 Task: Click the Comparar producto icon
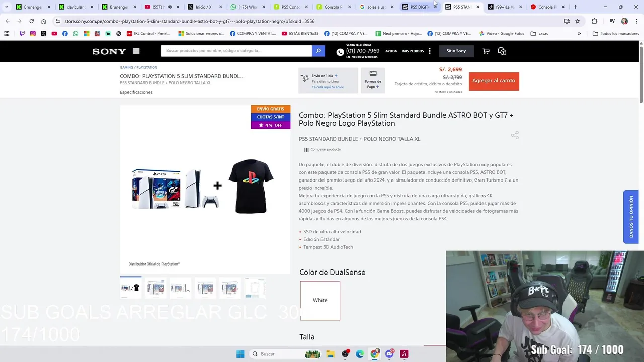coord(306,150)
